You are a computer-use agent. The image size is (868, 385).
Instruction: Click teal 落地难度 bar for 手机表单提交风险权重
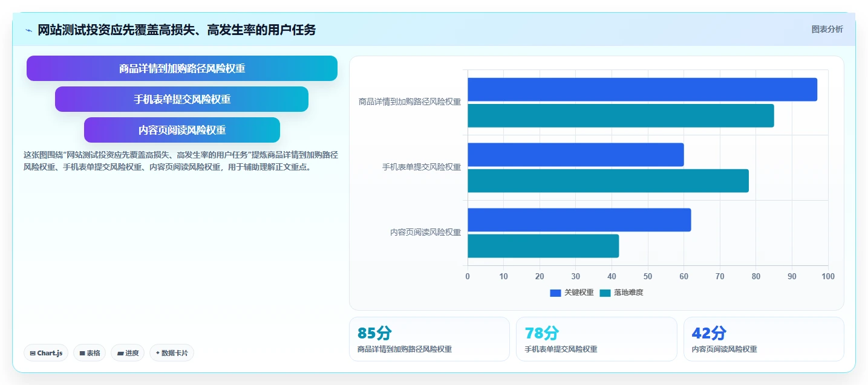[x=608, y=181]
